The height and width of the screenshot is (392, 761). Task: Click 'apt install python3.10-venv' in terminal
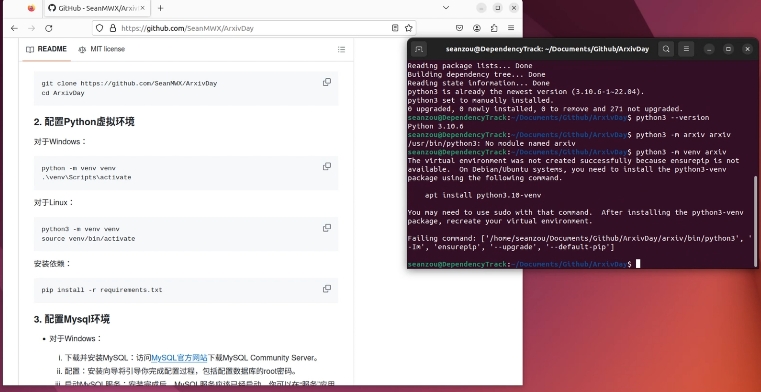[483, 195]
